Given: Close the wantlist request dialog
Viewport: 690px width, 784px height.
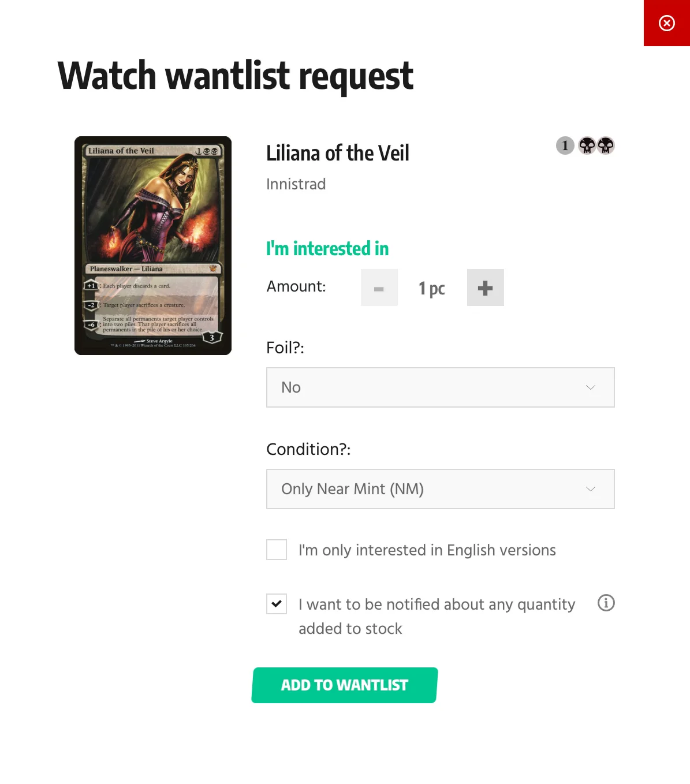Looking at the screenshot, I should [666, 23].
